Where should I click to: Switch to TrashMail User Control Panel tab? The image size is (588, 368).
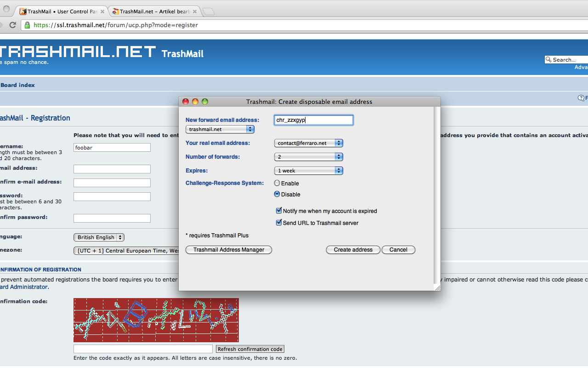pos(62,11)
